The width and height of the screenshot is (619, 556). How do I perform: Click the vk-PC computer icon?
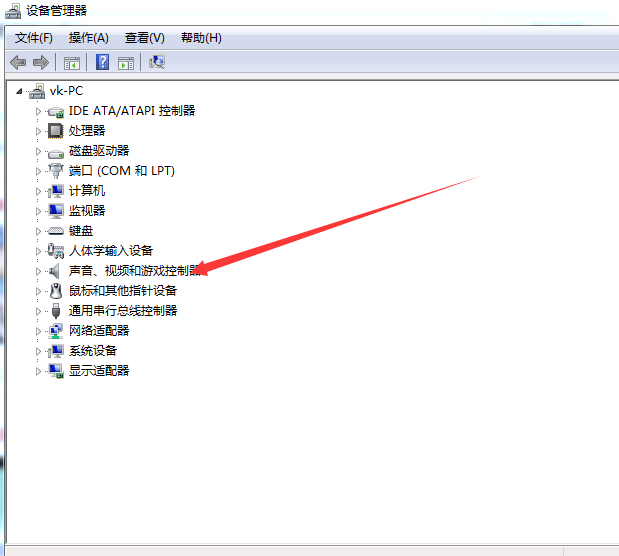(37, 91)
